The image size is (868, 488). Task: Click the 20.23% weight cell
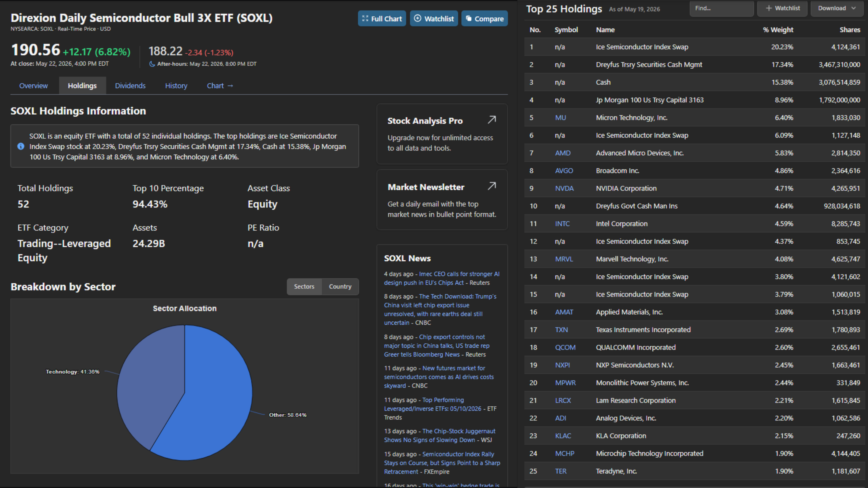pos(782,47)
